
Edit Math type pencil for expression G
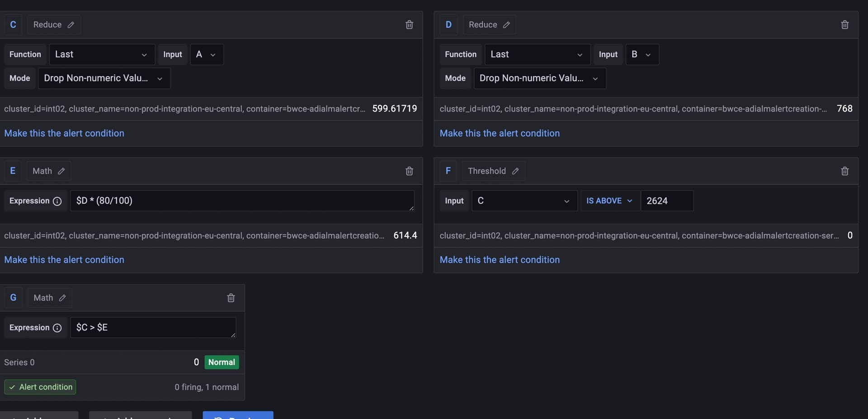(x=62, y=298)
